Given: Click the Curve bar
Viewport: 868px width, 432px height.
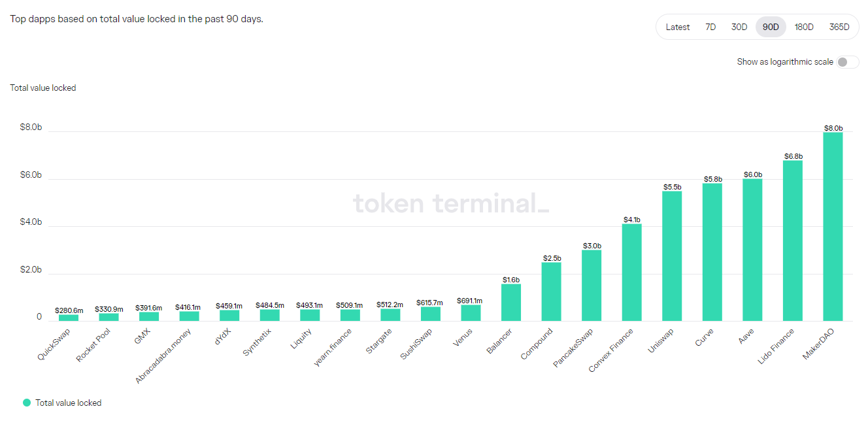Looking at the screenshot, I should (712, 252).
